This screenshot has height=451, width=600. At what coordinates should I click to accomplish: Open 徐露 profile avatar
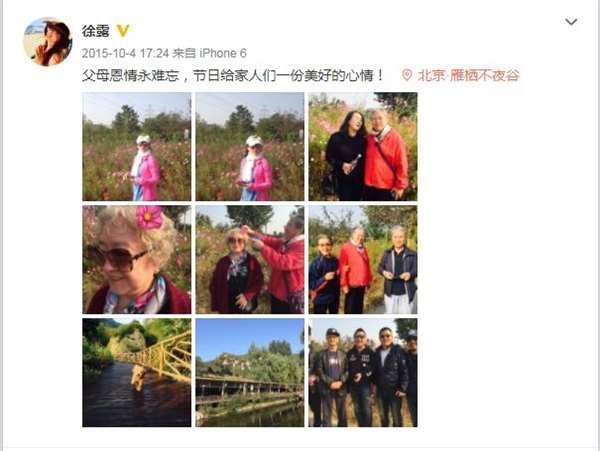pyautogui.click(x=47, y=42)
